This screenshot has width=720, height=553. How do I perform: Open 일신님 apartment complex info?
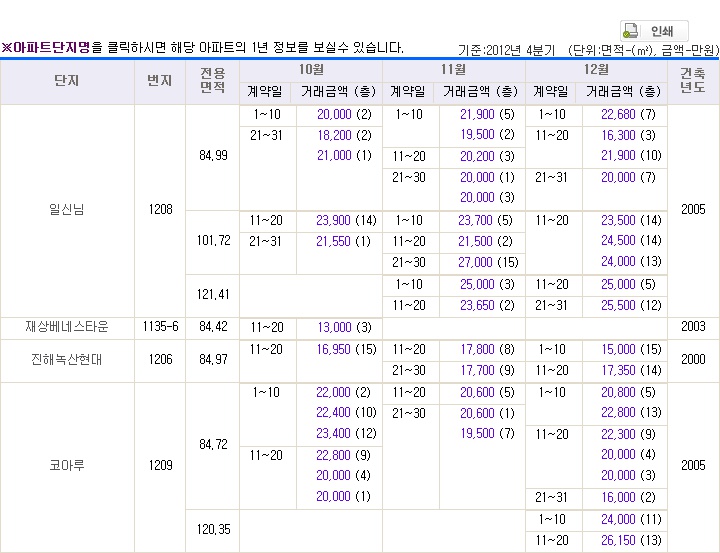tap(67, 209)
